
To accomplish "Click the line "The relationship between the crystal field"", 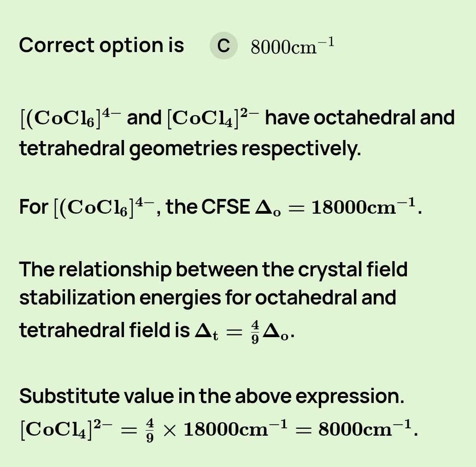I will point(213,269).
